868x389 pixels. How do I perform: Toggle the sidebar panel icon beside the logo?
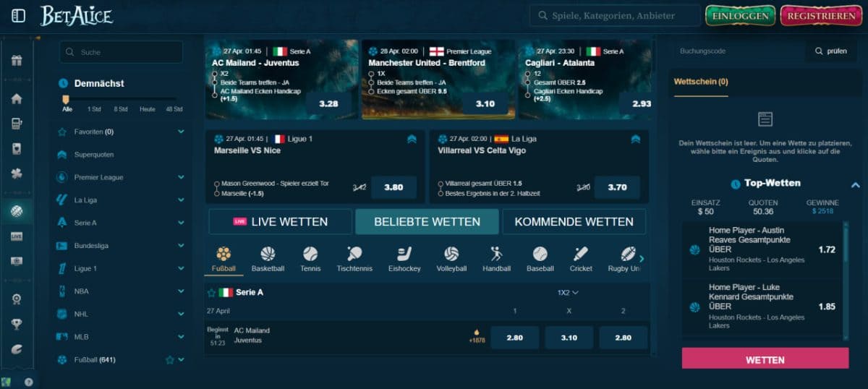point(19,15)
